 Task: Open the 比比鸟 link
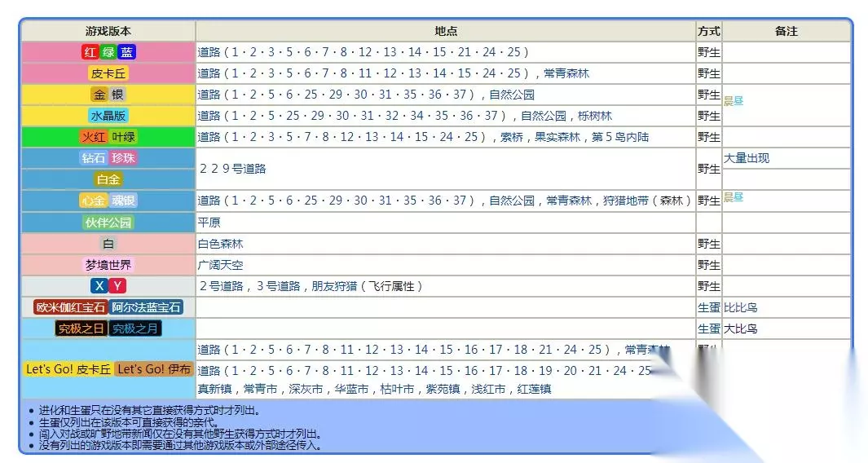741,307
